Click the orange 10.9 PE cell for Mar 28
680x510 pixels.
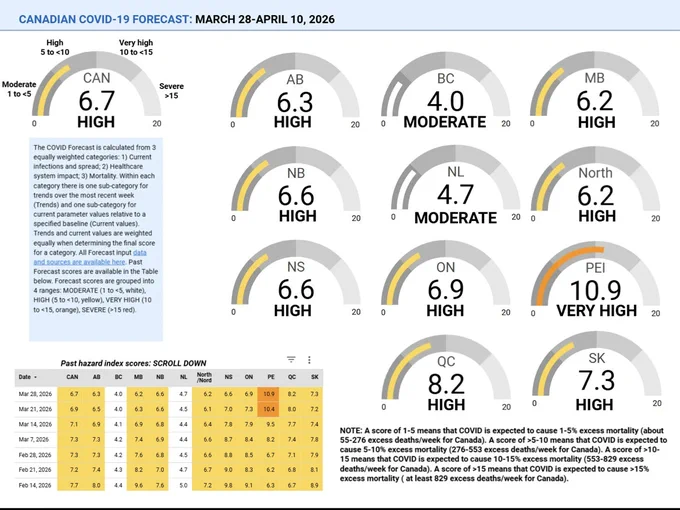(268, 394)
